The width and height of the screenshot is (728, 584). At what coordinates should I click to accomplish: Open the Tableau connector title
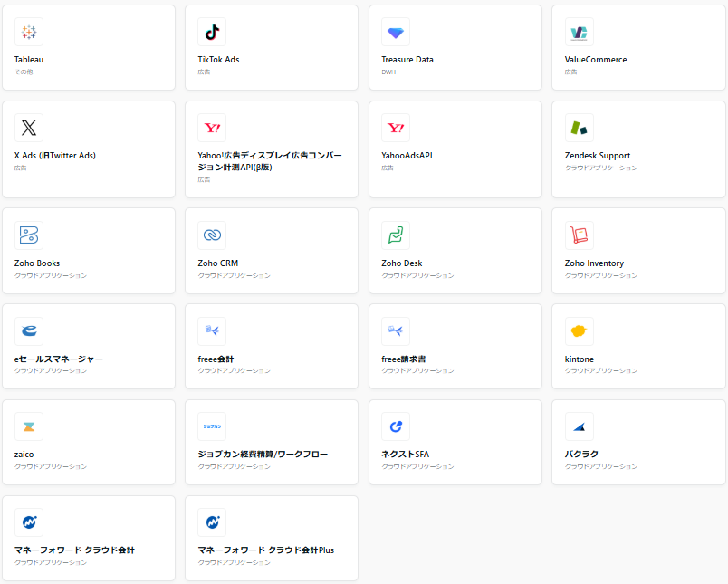(29, 60)
